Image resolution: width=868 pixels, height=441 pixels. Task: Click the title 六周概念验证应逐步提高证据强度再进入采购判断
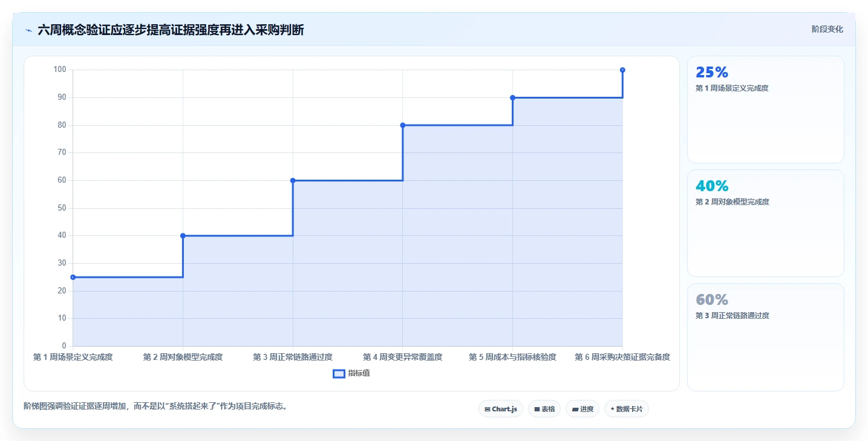pyautogui.click(x=171, y=30)
